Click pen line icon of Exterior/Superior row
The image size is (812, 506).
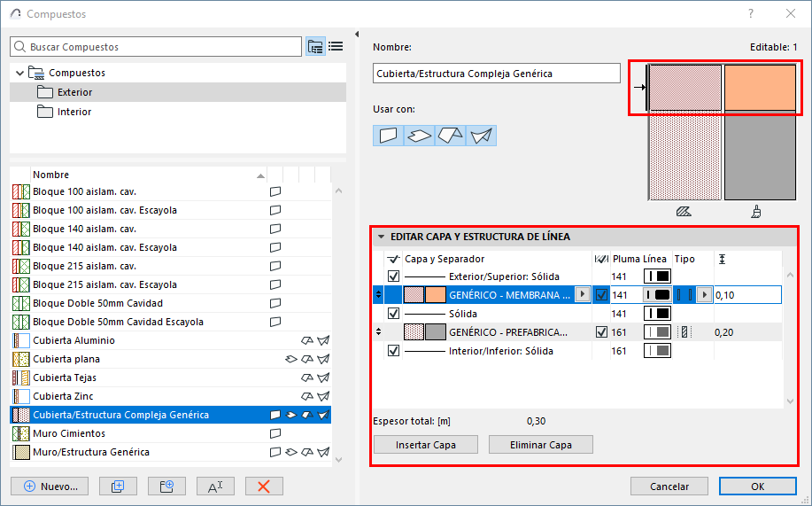coord(657,276)
